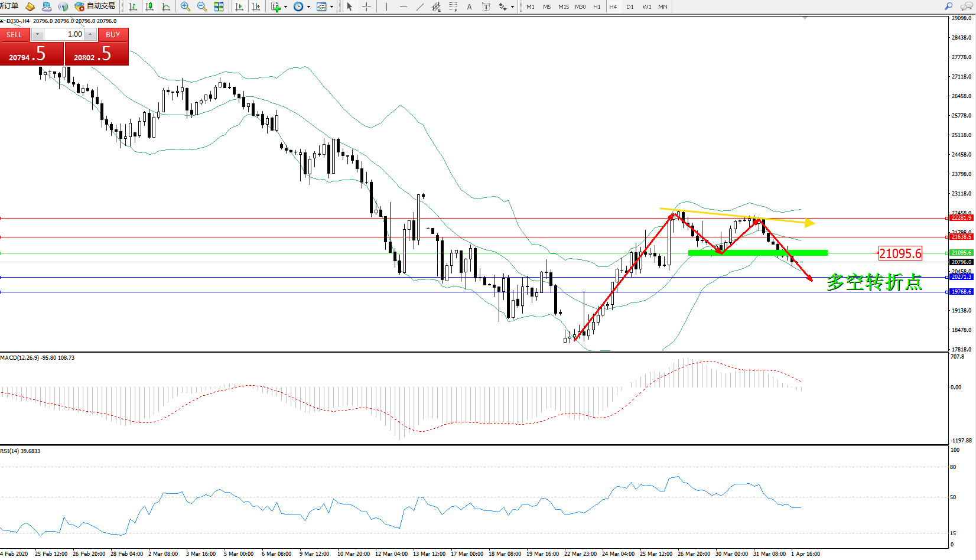The width and height of the screenshot is (976, 560).
Task: Click the tile windows icon
Action: point(219,6)
